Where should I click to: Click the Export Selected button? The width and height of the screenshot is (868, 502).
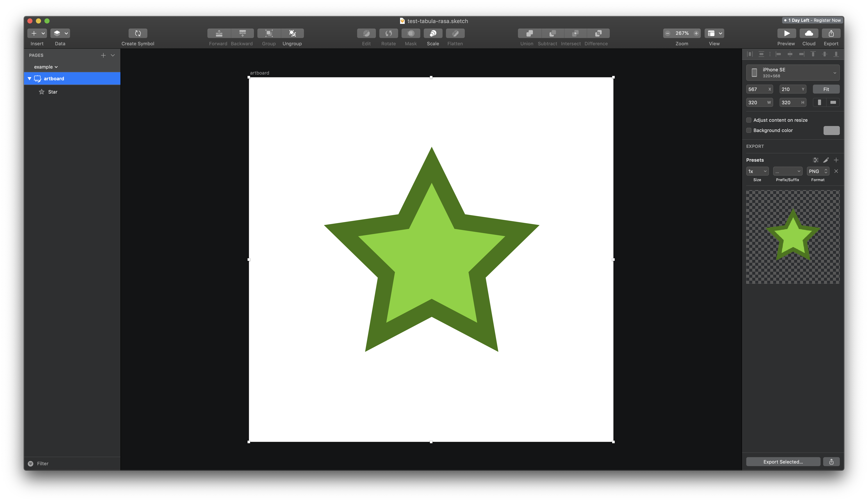click(x=783, y=462)
